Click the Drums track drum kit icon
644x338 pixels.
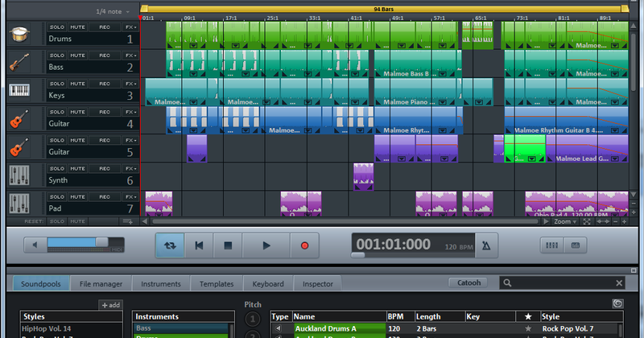point(19,34)
